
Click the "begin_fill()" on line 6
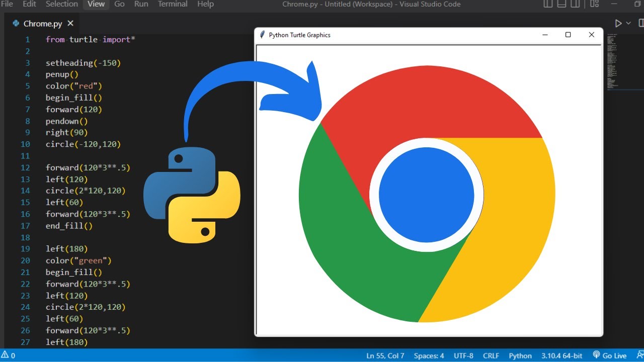pos(74,98)
